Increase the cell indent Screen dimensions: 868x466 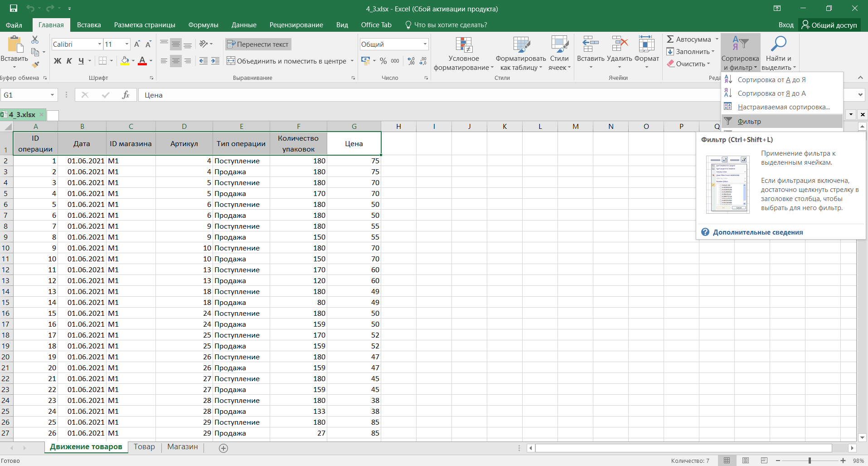(x=215, y=61)
